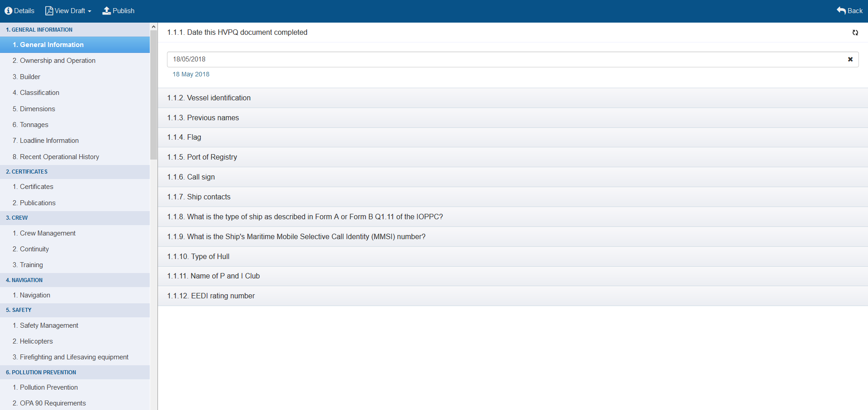Click the 4. NAVIGATION chapter header
The width and height of the screenshot is (868, 410).
pos(75,280)
